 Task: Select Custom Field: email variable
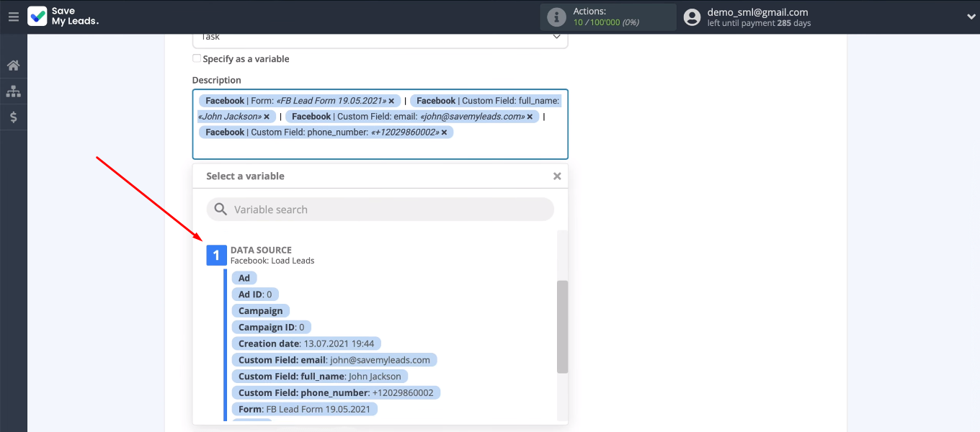(x=334, y=360)
